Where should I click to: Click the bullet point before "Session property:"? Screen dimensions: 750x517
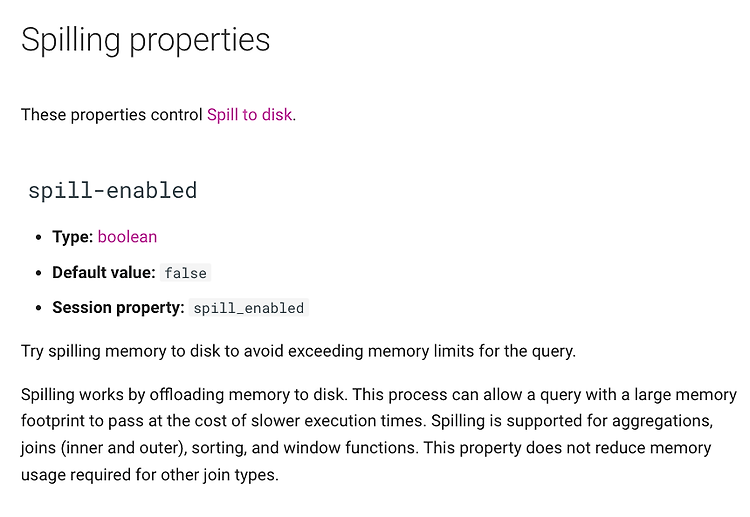(x=39, y=308)
